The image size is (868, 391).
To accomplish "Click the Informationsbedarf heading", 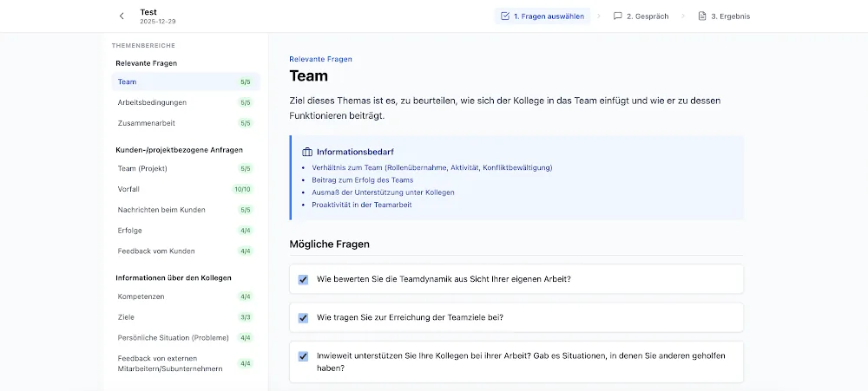I will 355,152.
